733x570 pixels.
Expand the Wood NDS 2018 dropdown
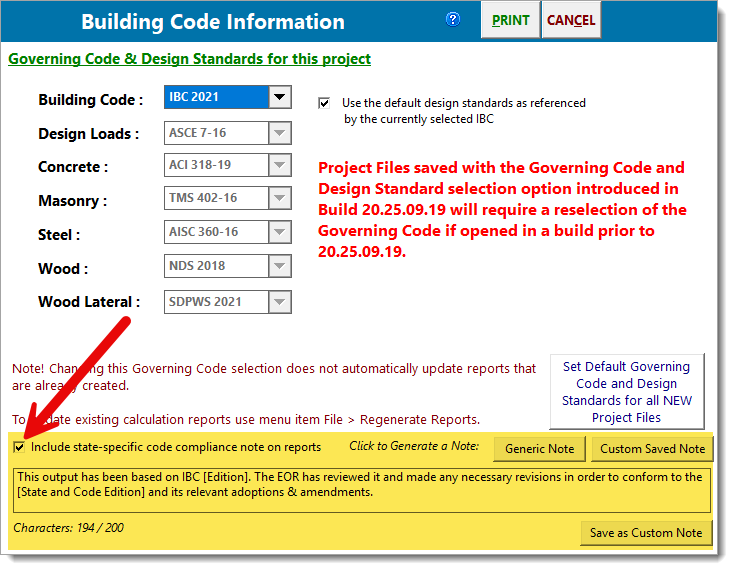(280, 266)
